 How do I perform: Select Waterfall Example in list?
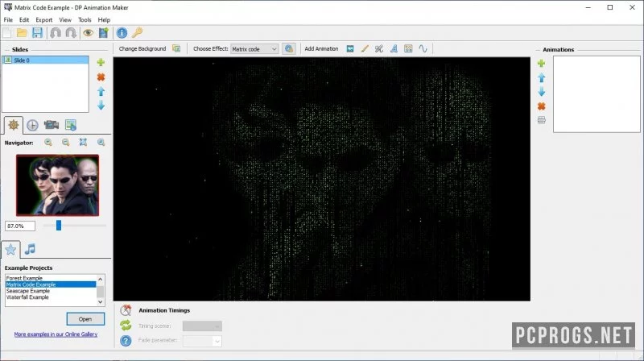(x=51, y=297)
